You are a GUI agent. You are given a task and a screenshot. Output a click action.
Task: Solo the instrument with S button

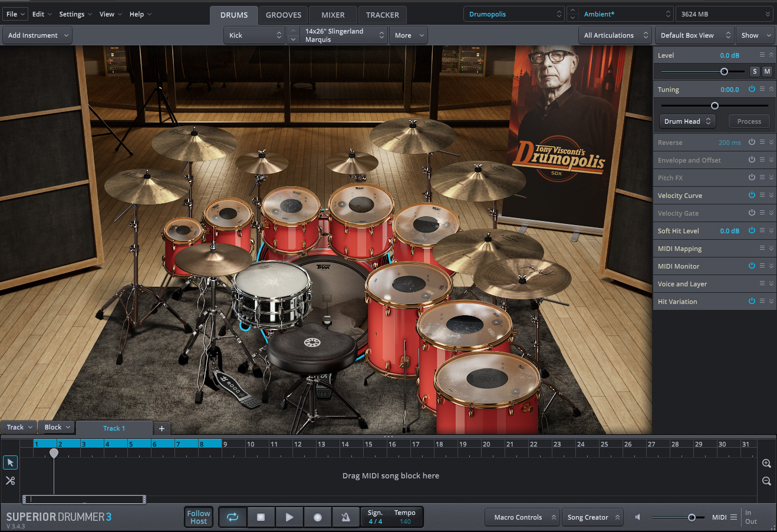tap(755, 71)
